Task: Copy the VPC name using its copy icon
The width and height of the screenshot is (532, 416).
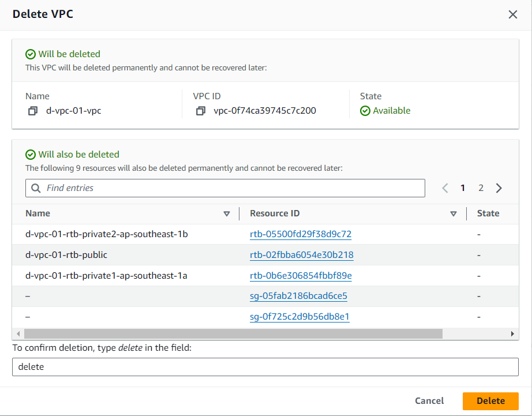Action: [x=33, y=110]
